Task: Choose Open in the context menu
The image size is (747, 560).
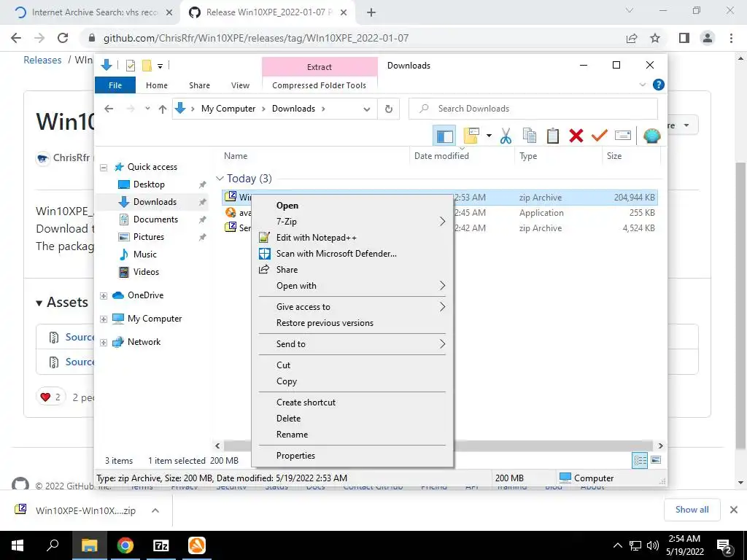Action: (352, 205)
